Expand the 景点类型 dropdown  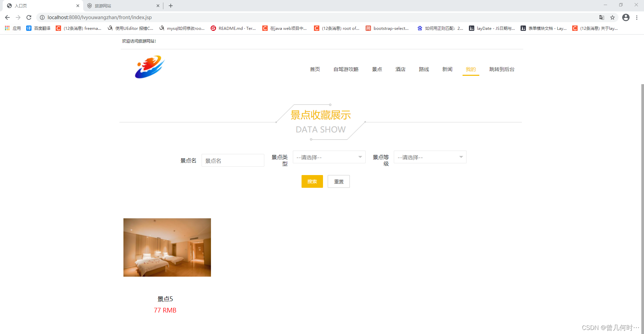tap(329, 157)
